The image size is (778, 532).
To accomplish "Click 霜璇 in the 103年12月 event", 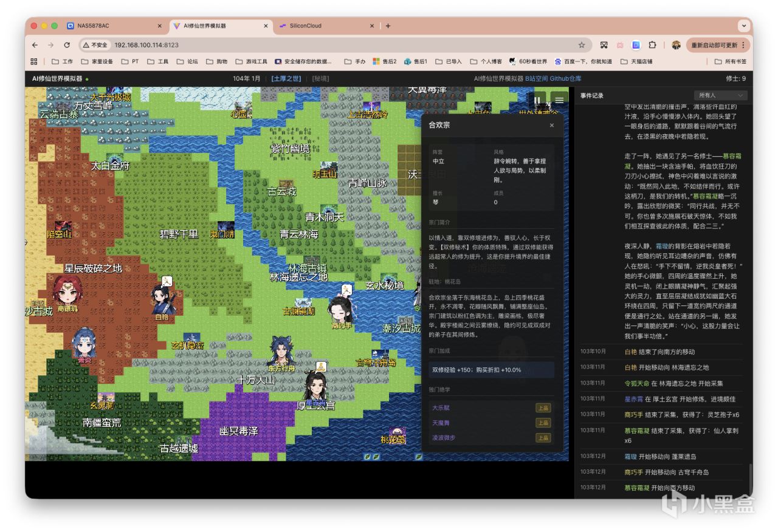I will tap(631, 456).
